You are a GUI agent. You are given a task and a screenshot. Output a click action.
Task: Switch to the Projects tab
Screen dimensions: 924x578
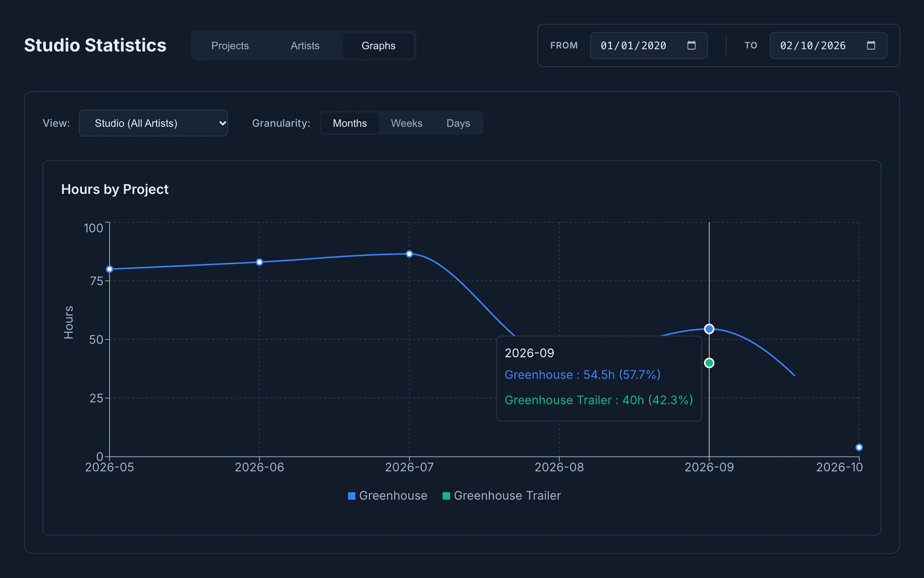click(230, 45)
